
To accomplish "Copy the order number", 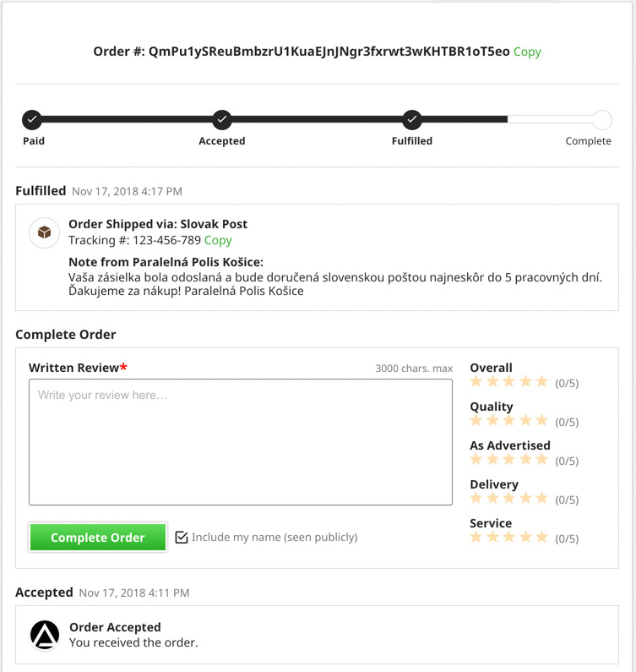I will click(x=527, y=52).
